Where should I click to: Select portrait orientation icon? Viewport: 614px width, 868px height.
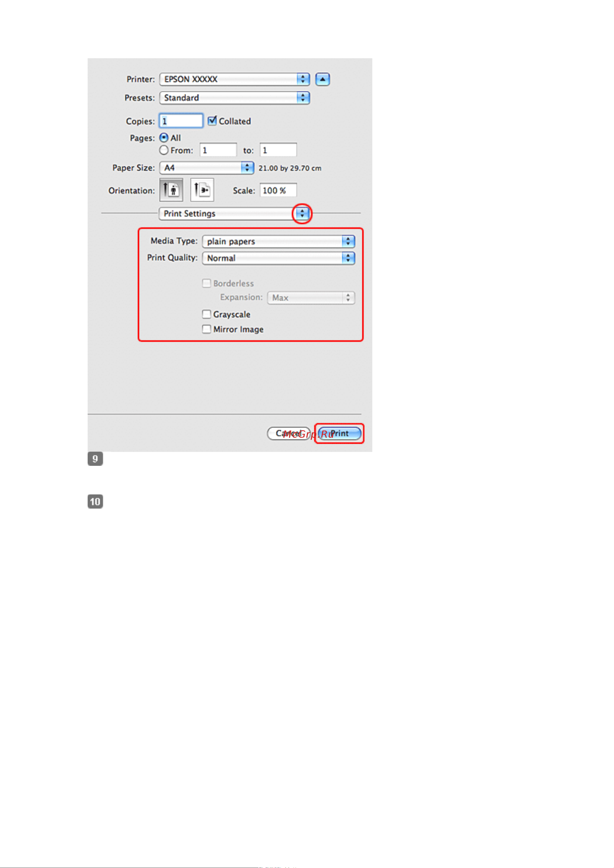(x=171, y=190)
